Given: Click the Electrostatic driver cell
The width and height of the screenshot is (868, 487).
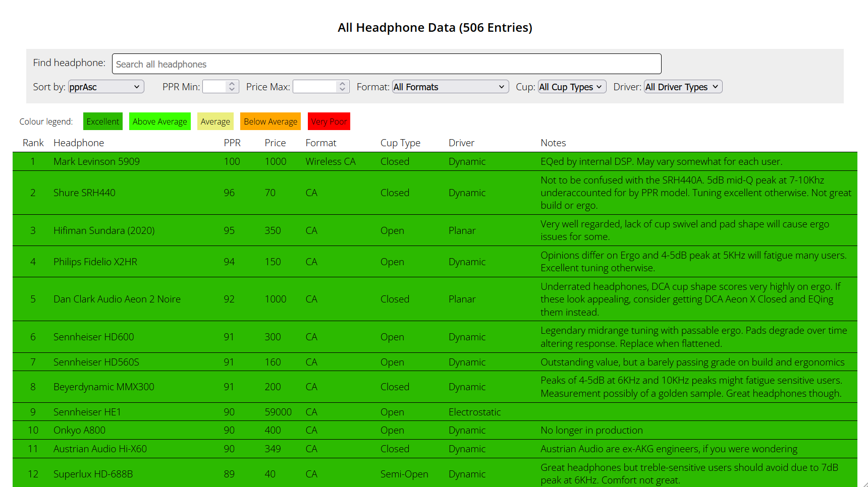Looking at the screenshot, I should (474, 412).
